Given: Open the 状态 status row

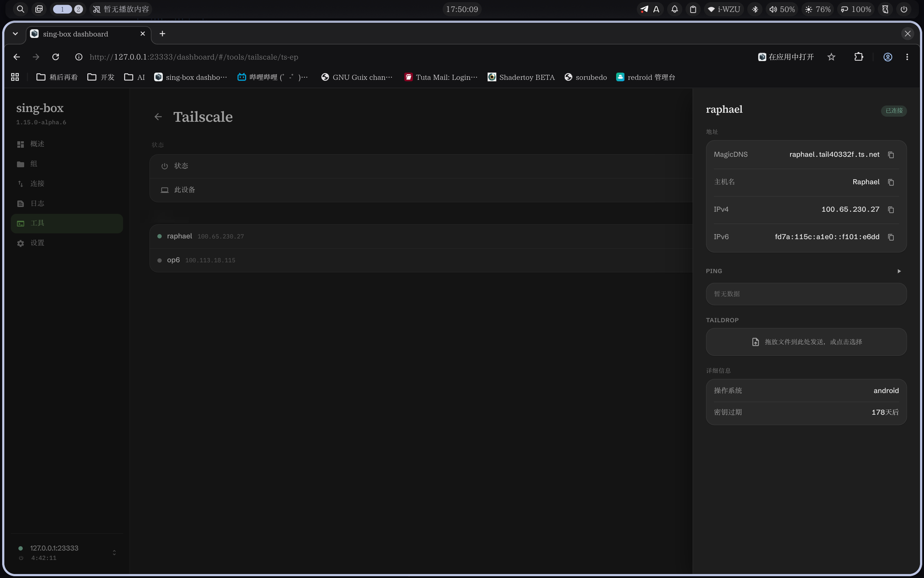Looking at the screenshot, I should pos(421,166).
